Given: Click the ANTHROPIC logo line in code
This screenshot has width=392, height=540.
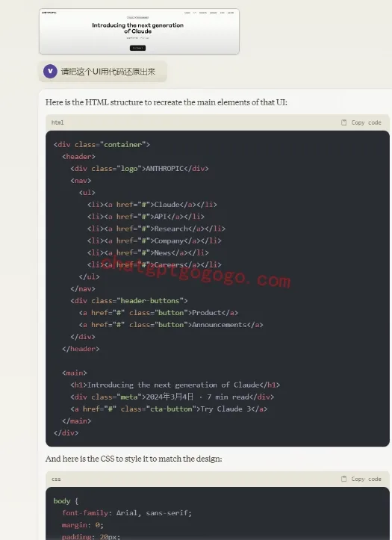Looking at the screenshot, I should (140, 168).
